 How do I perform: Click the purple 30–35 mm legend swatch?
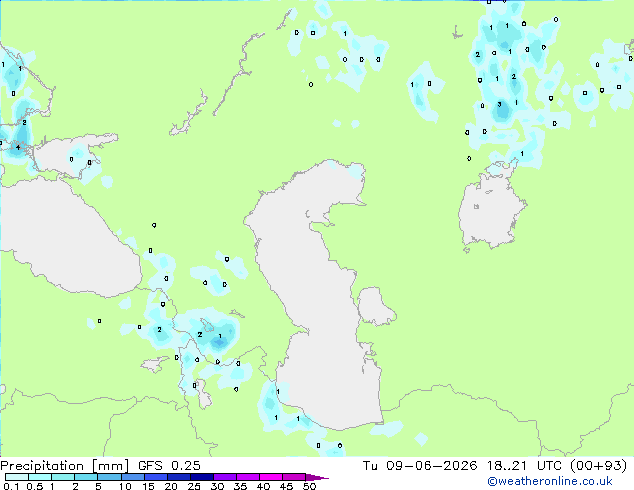coord(225,477)
